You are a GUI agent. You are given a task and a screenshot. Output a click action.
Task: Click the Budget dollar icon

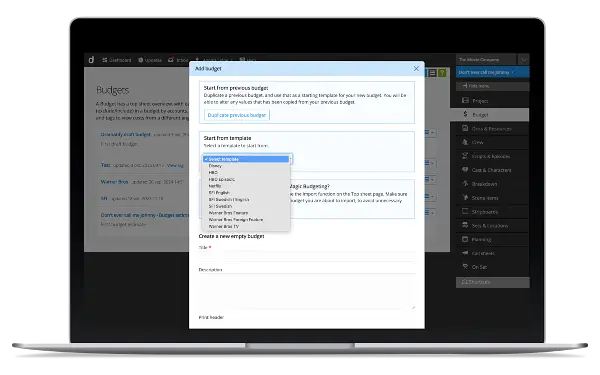[465, 114]
